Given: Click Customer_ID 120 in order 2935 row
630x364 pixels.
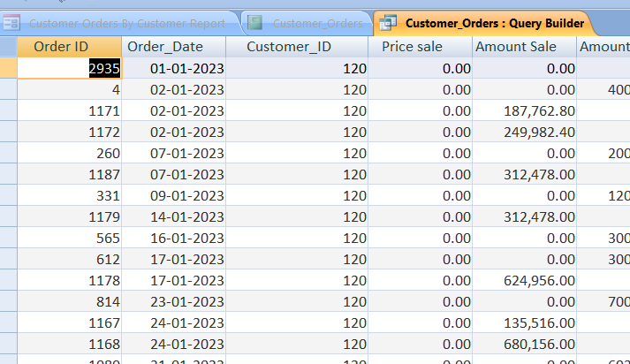Looking at the screenshot, I should pyautogui.click(x=297, y=68).
